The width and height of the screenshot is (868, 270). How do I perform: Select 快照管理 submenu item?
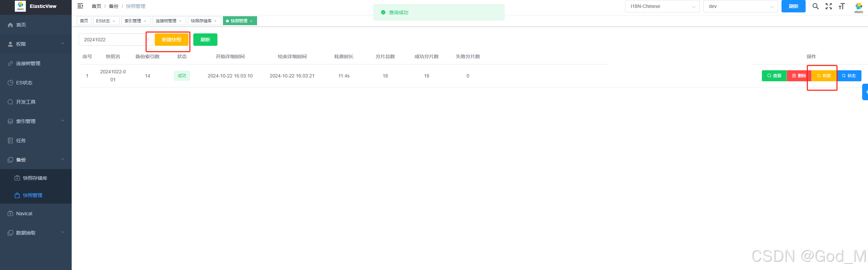tap(36, 195)
